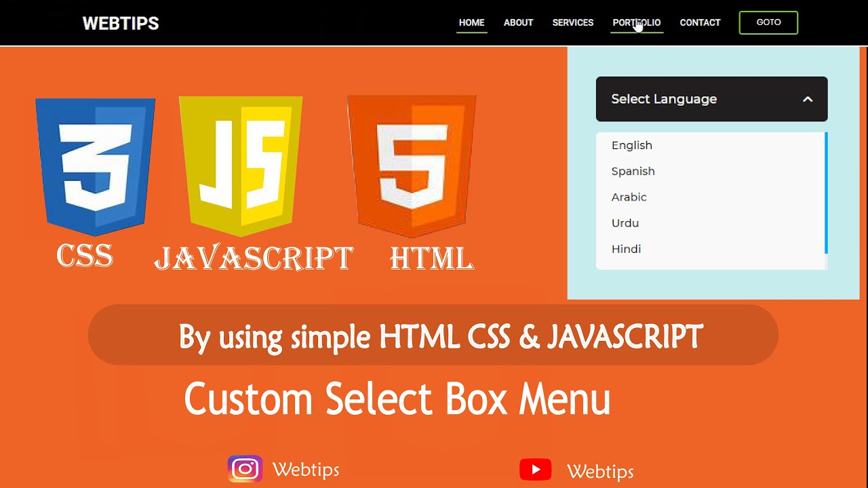Open the CONTACT nav link
The width and height of the screenshot is (868, 488).
700,22
